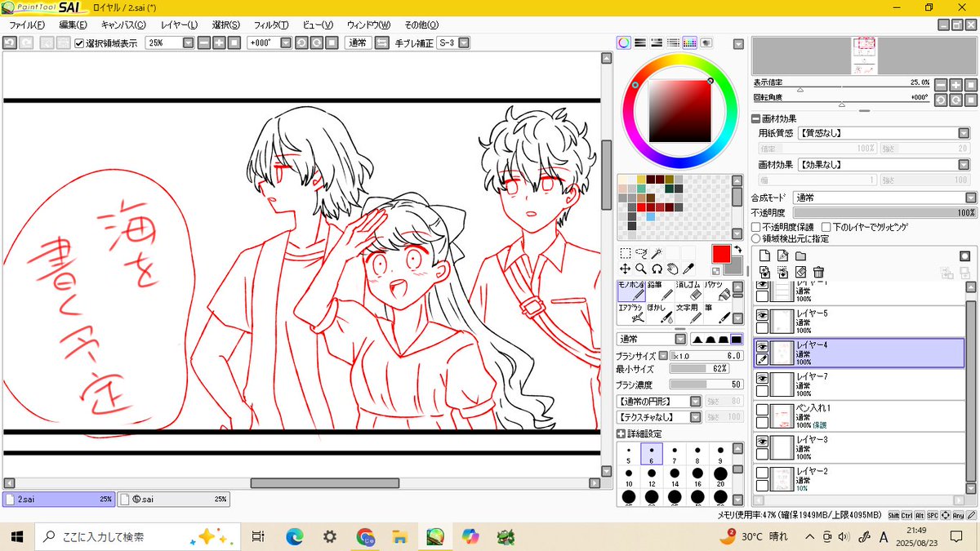Select 領域検出元に指定 radio button
The image size is (980, 551).
tap(756, 238)
